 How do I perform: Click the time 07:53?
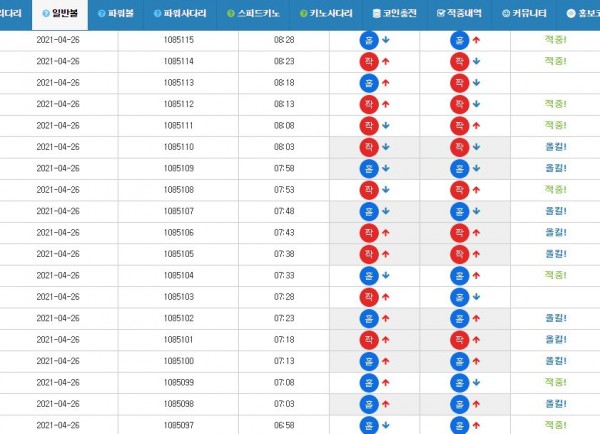pos(284,190)
